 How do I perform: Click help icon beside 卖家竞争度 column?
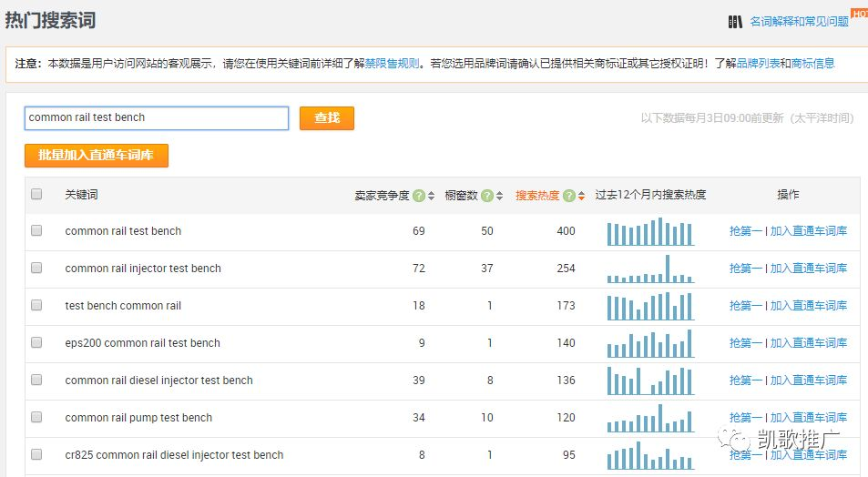tap(419, 195)
